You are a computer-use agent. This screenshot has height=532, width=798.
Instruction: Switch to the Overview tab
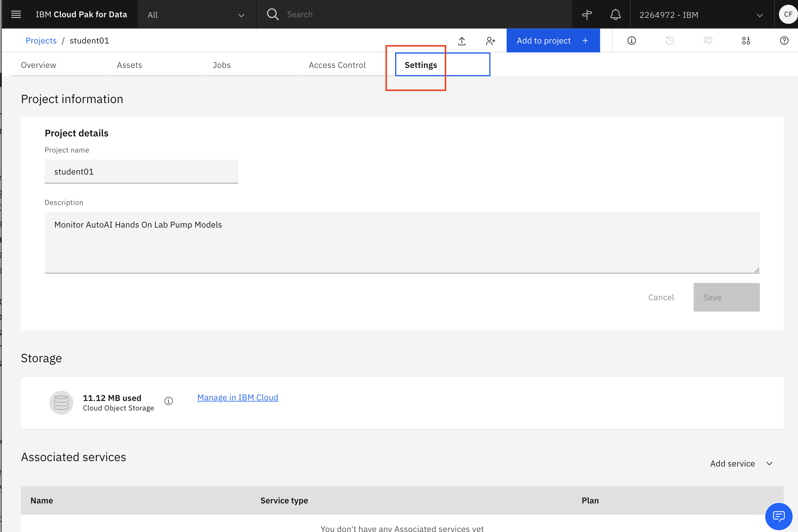pyautogui.click(x=39, y=64)
